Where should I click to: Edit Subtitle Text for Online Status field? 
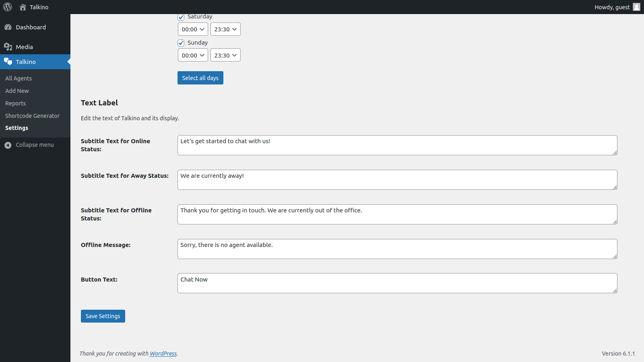point(397,145)
